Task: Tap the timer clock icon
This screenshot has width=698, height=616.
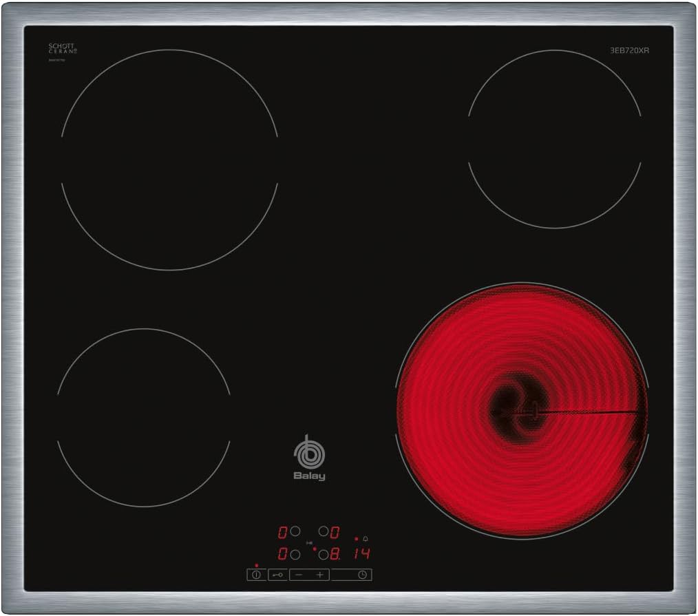Action: (361, 575)
